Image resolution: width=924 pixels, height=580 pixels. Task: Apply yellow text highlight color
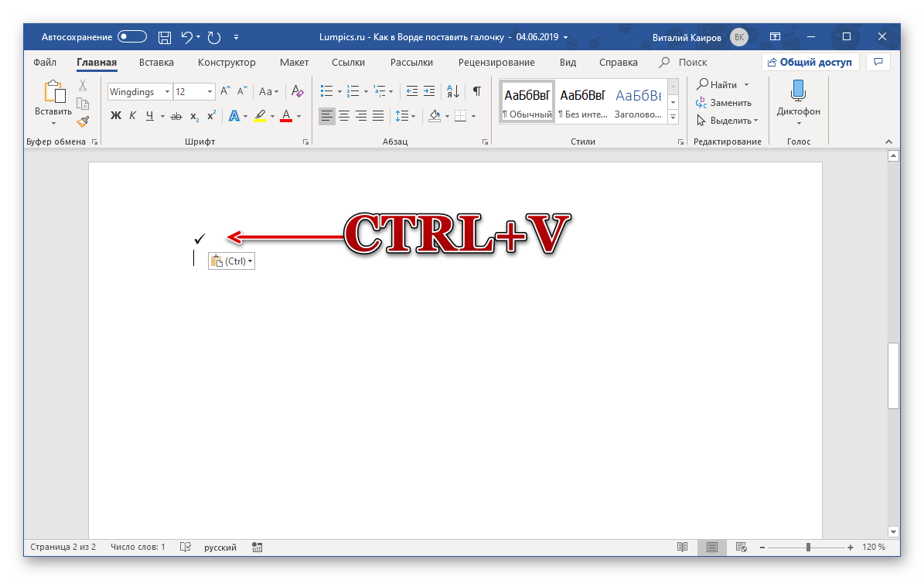[260, 116]
